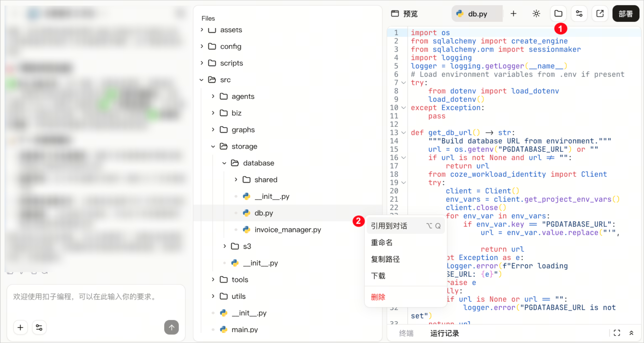Fold the try block at line 7
This screenshot has width=644, height=343.
pyautogui.click(x=403, y=83)
